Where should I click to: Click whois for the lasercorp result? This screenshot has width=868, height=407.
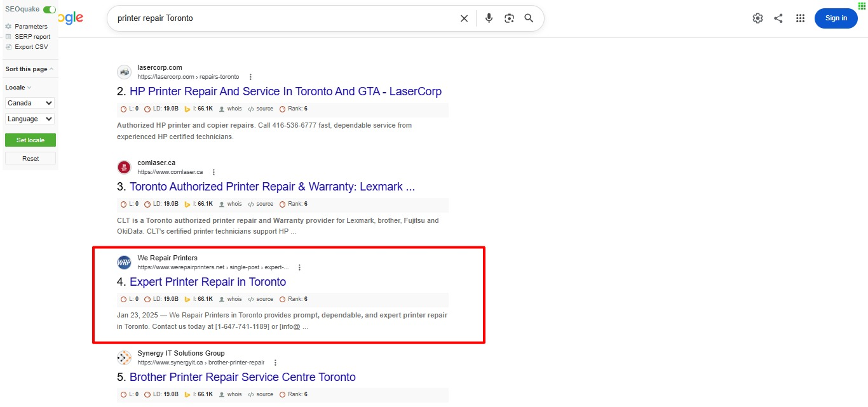[231, 109]
